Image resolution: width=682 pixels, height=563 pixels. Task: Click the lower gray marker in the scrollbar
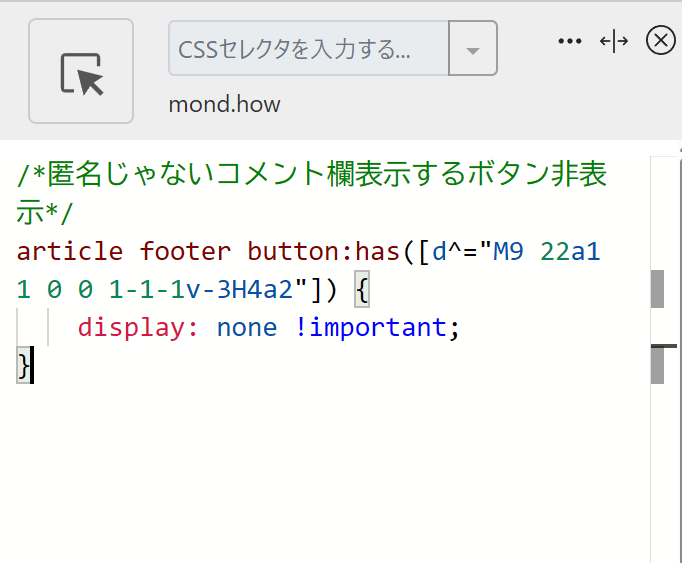[657, 365]
